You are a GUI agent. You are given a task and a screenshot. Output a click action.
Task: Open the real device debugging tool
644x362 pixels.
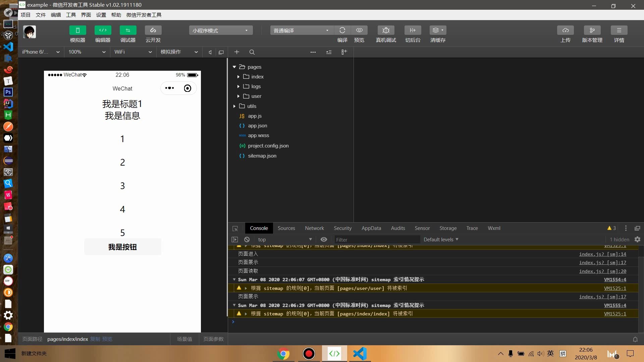386,30
